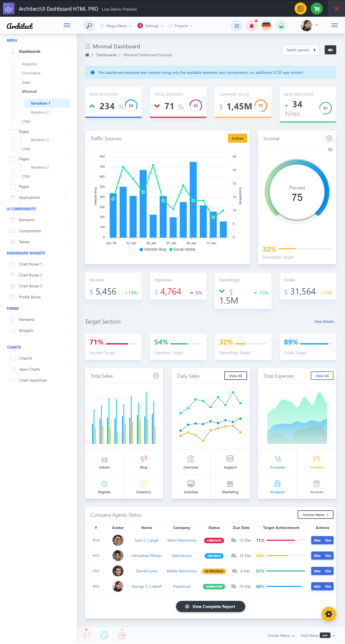Open notifications bell icon
Screen dimensions: 345x644
[251, 26]
